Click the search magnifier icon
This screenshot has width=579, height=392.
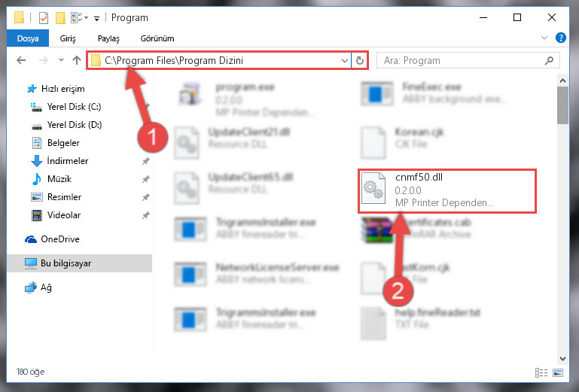coord(549,60)
